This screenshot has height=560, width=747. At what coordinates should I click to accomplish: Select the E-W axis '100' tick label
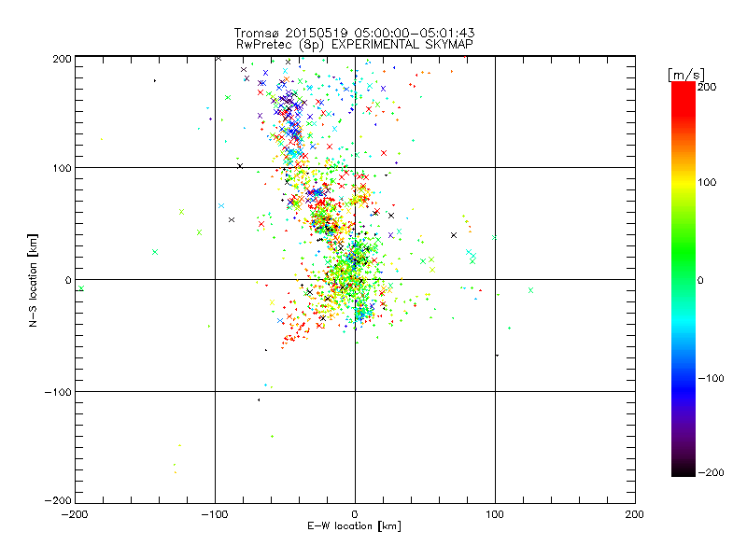[x=495, y=514]
